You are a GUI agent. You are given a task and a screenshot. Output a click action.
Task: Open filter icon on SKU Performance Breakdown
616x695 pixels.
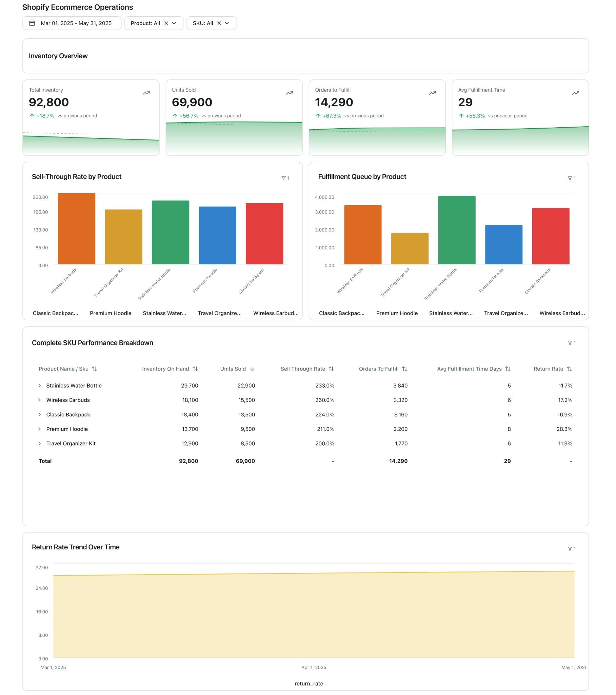[571, 343]
